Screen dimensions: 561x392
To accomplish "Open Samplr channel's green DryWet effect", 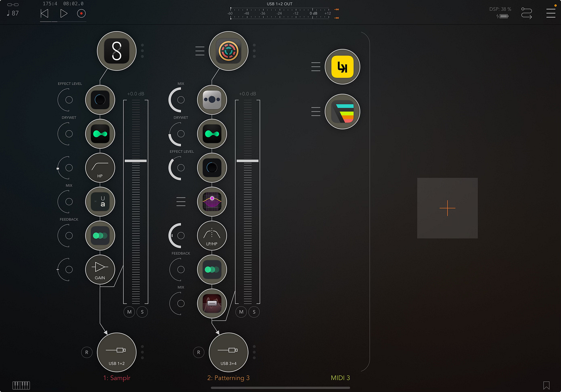I will (x=100, y=134).
